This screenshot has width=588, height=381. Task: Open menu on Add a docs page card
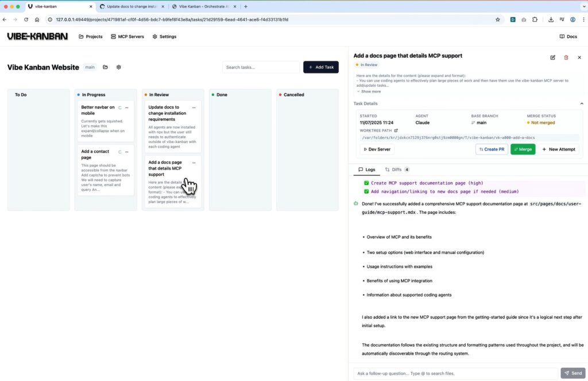[194, 163]
